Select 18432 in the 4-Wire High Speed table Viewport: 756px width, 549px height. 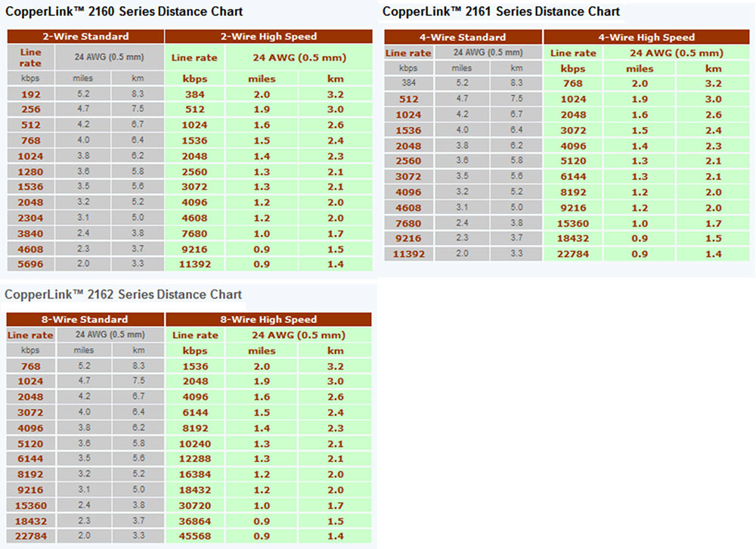(x=573, y=238)
